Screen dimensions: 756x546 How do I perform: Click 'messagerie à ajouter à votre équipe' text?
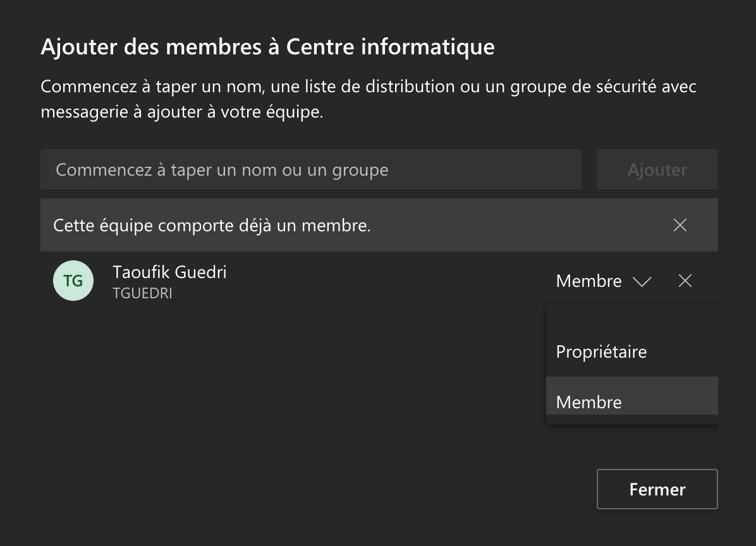181,112
